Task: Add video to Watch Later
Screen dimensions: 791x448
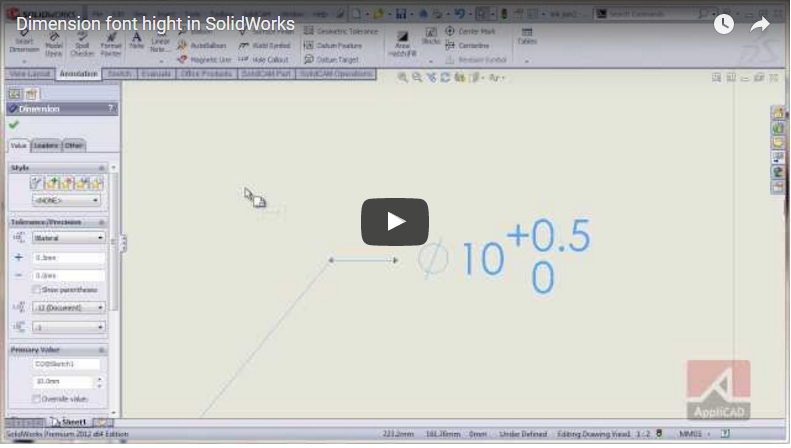Action: 723,24
